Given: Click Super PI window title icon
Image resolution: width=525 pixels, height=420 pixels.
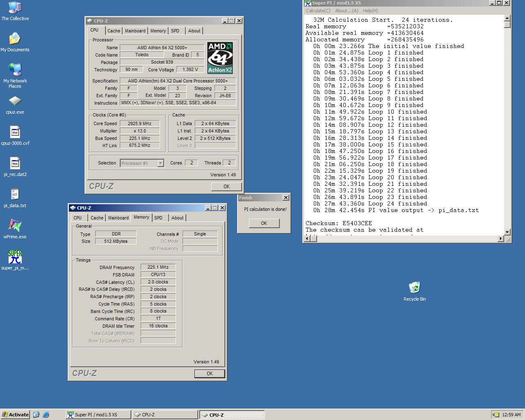Looking at the screenshot, I should (308, 3).
